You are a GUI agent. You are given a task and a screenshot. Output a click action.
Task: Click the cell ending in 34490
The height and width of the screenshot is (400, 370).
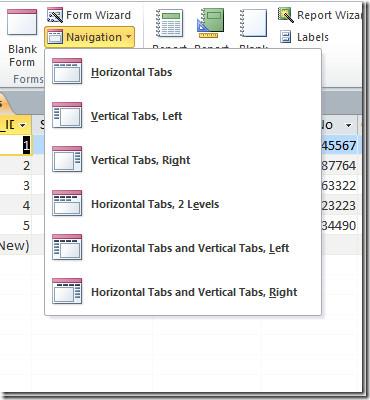340,225
